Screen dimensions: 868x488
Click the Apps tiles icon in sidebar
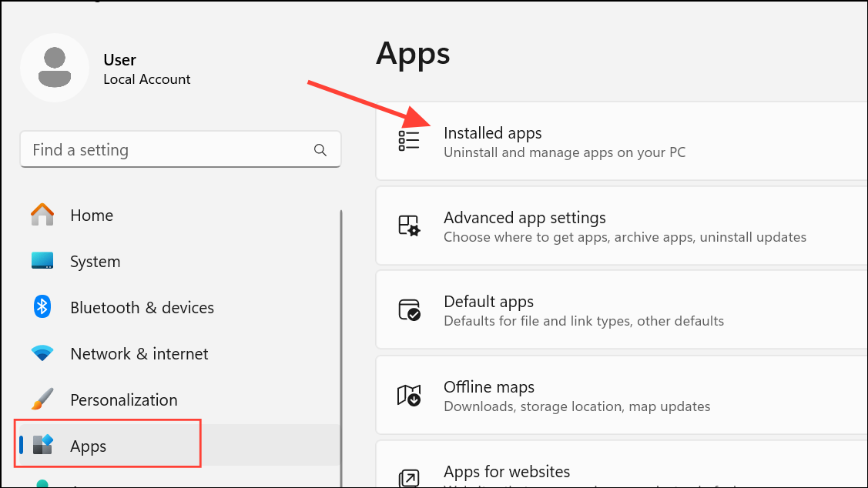pos(42,444)
